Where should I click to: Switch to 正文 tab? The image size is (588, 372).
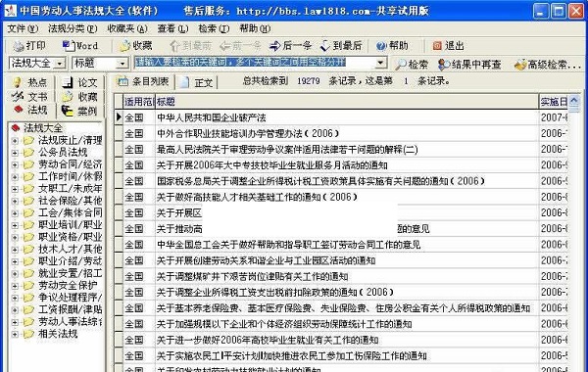(197, 82)
